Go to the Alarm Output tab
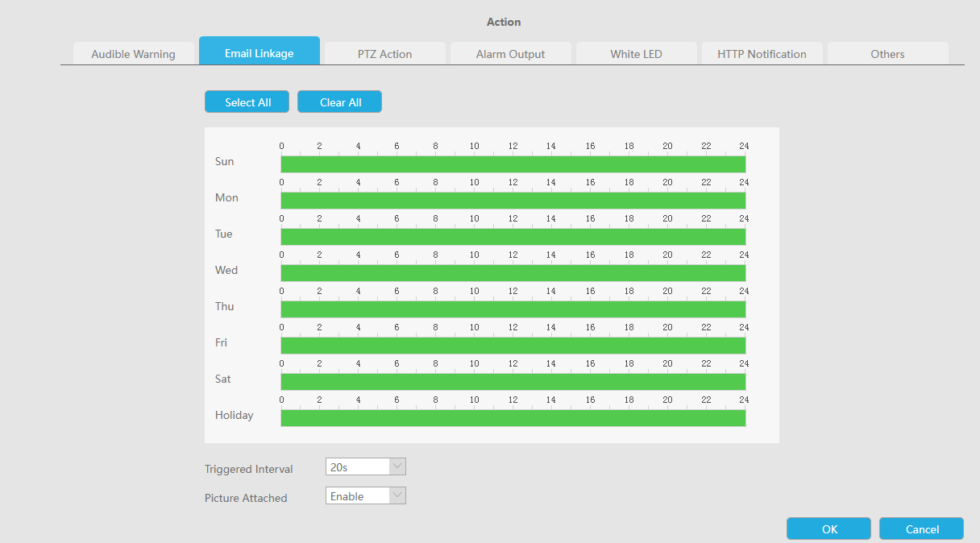 coord(511,54)
